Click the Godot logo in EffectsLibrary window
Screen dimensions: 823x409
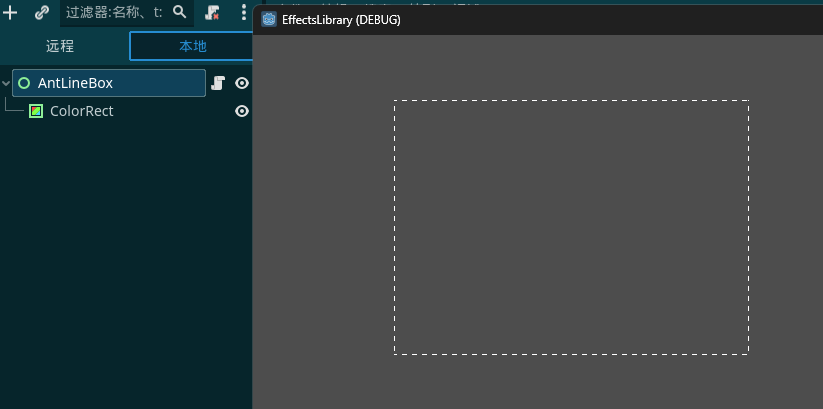(269, 19)
